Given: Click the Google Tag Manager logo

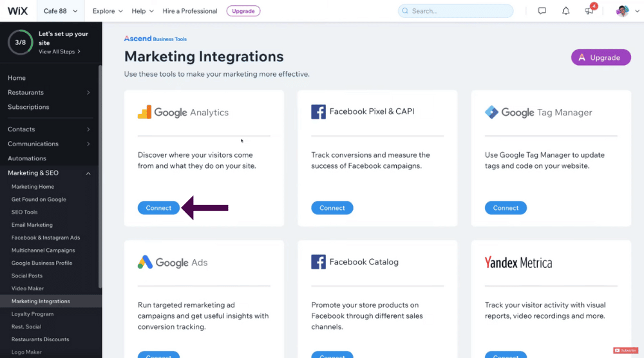Looking at the screenshot, I should pos(538,112).
